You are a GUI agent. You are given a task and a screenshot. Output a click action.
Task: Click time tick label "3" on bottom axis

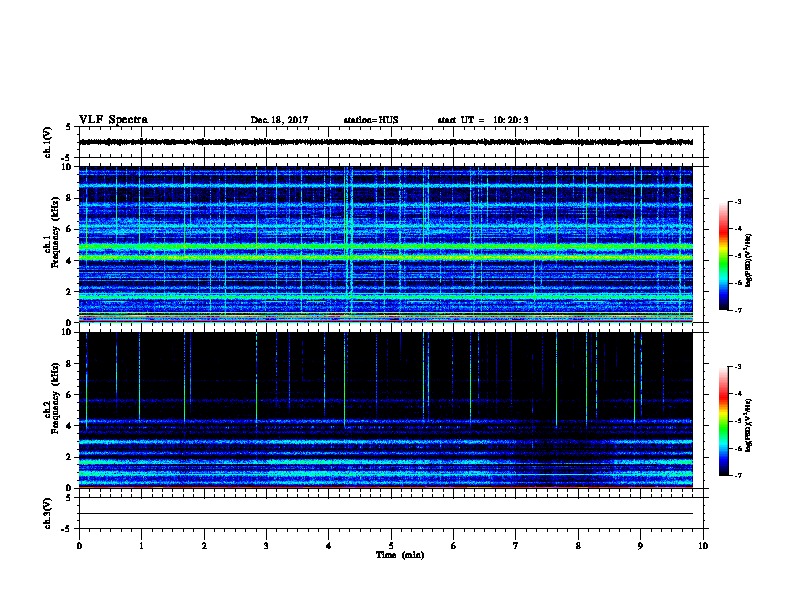pyautogui.click(x=266, y=546)
